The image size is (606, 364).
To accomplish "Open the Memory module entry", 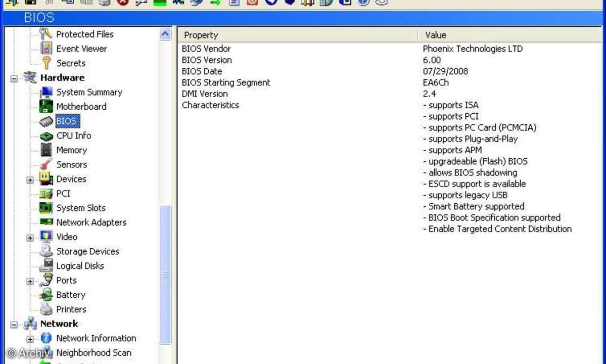I will (71, 150).
